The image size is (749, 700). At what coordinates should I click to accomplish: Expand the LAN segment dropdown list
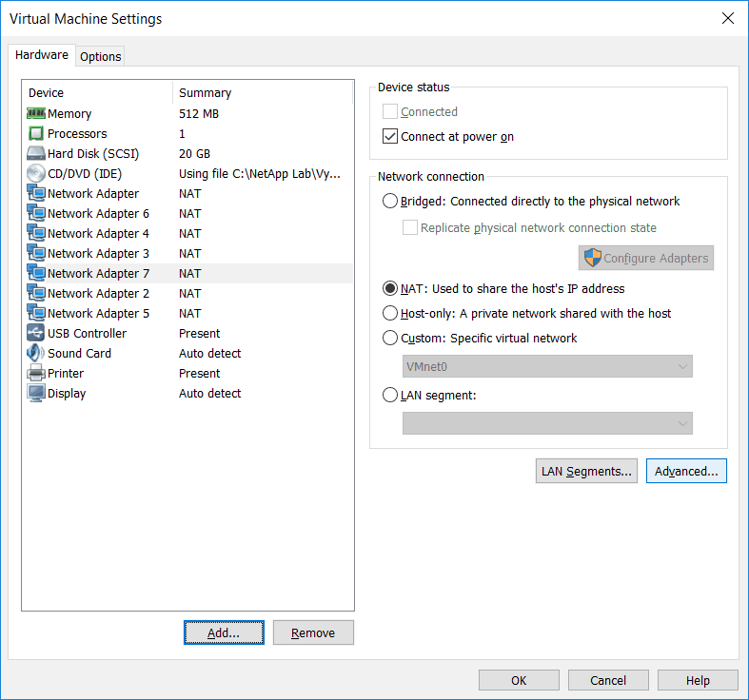pyautogui.click(x=547, y=423)
